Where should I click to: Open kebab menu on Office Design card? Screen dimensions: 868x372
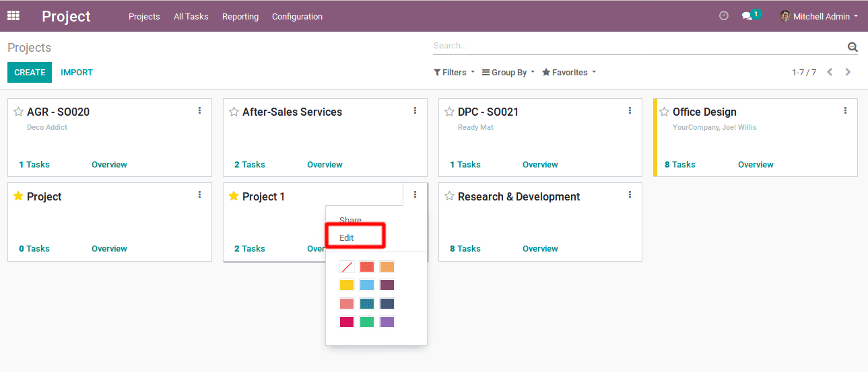point(845,110)
